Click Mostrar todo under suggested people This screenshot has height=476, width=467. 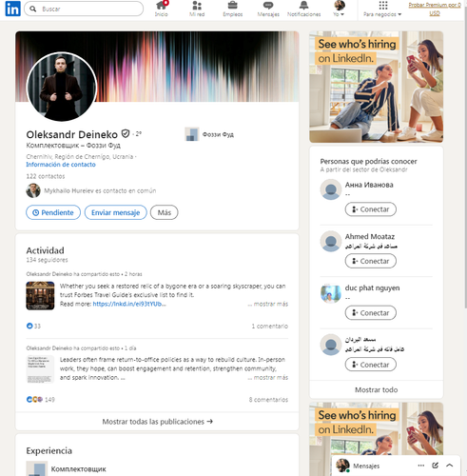pos(377,389)
